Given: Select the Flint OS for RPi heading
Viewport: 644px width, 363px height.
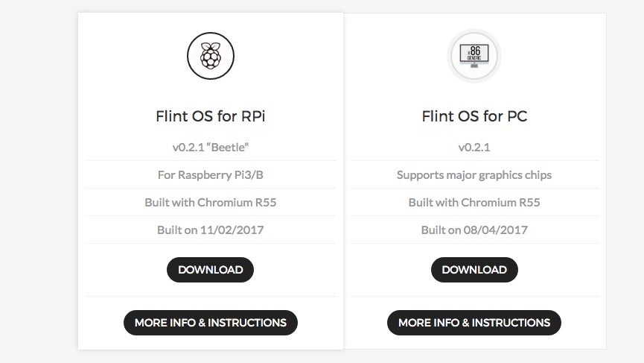Looking at the screenshot, I should tap(211, 116).
